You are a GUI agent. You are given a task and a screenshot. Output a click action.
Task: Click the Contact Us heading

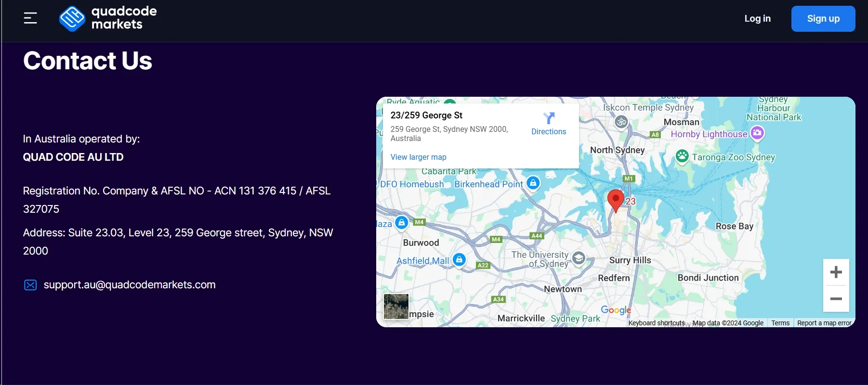(88, 61)
